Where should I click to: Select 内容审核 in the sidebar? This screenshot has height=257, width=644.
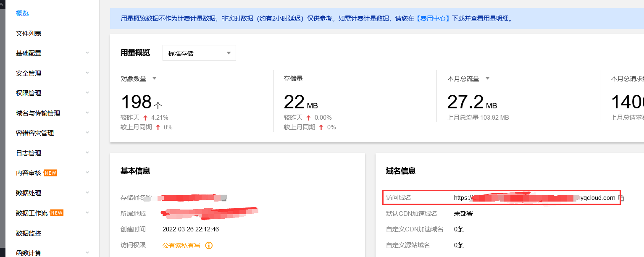coord(29,173)
